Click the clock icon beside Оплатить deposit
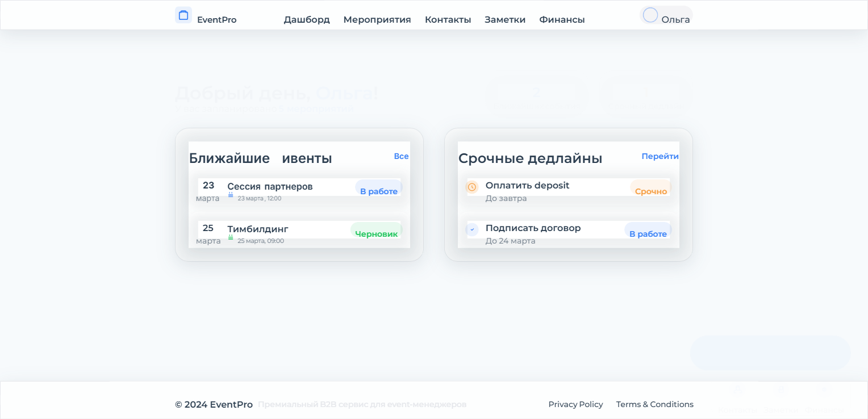The width and height of the screenshot is (868, 419). coord(472,187)
